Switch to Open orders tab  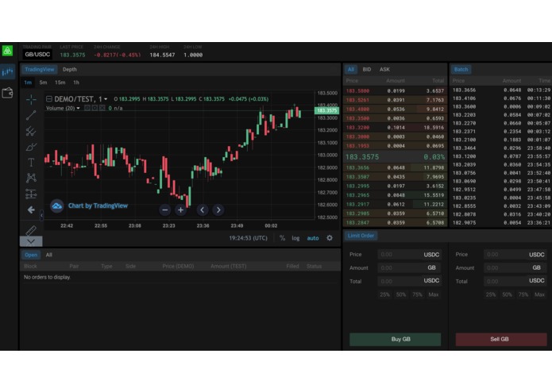click(31, 255)
